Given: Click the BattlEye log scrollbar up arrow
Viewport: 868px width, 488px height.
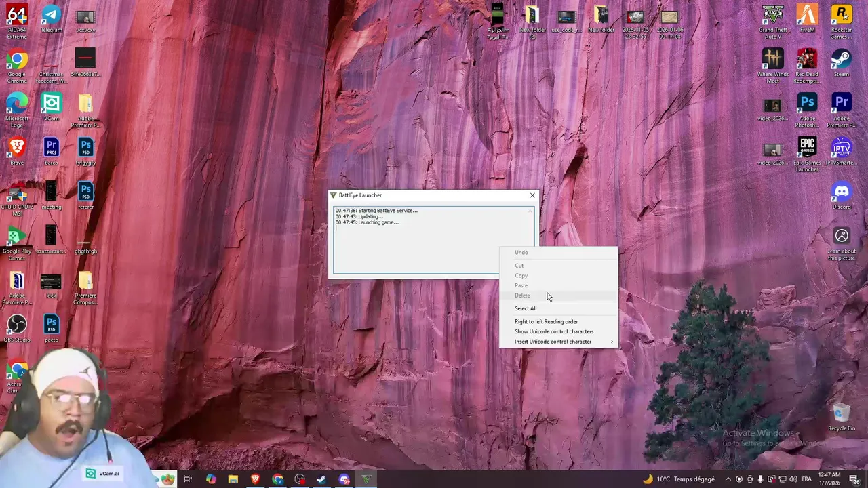Looking at the screenshot, I should (x=530, y=211).
